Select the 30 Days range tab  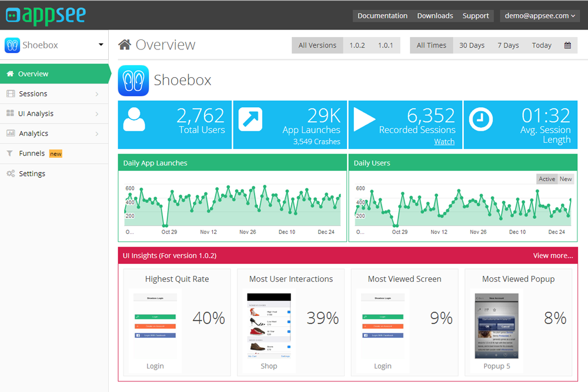(x=472, y=45)
